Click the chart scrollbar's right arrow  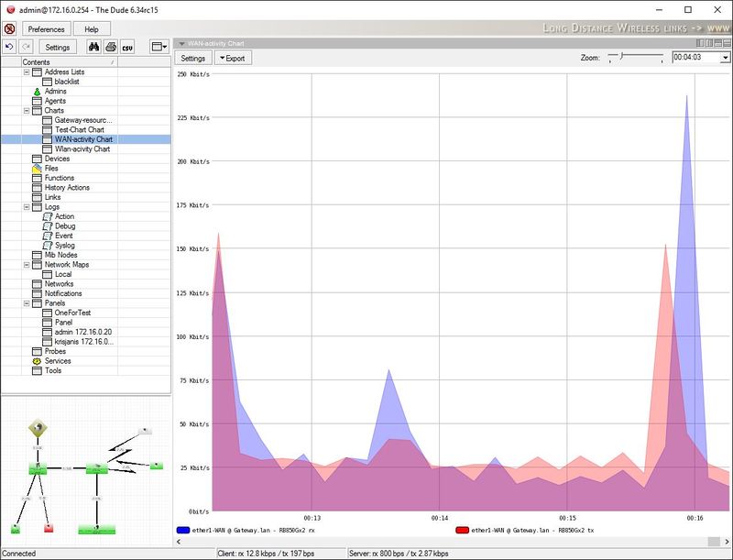727,542
